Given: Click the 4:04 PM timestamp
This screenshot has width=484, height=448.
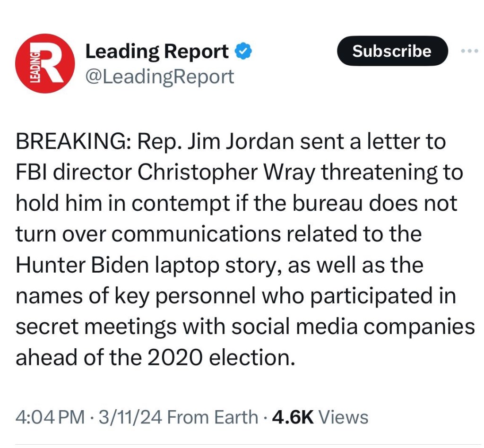Looking at the screenshot, I should [x=50, y=417].
